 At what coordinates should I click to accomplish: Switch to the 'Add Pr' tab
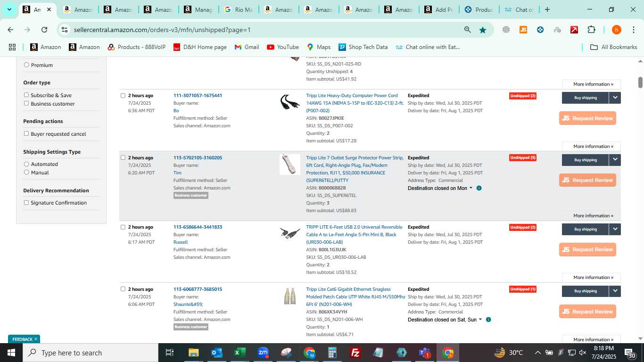coord(439,9)
